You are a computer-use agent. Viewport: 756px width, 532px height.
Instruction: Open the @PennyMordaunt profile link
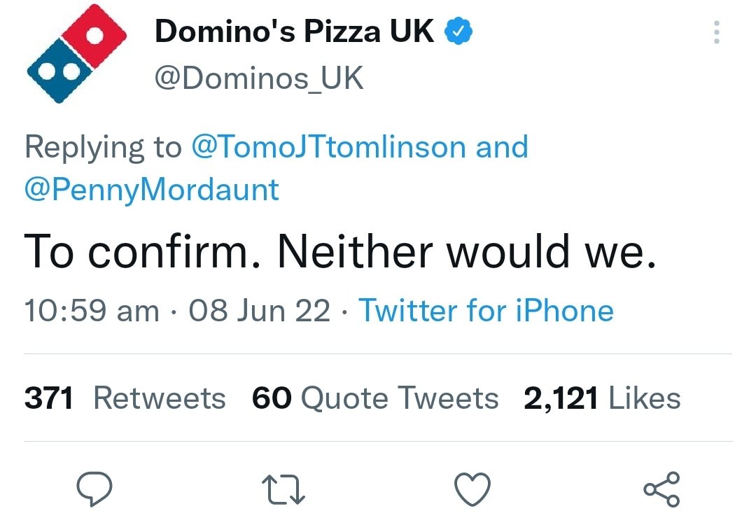pos(151,190)
